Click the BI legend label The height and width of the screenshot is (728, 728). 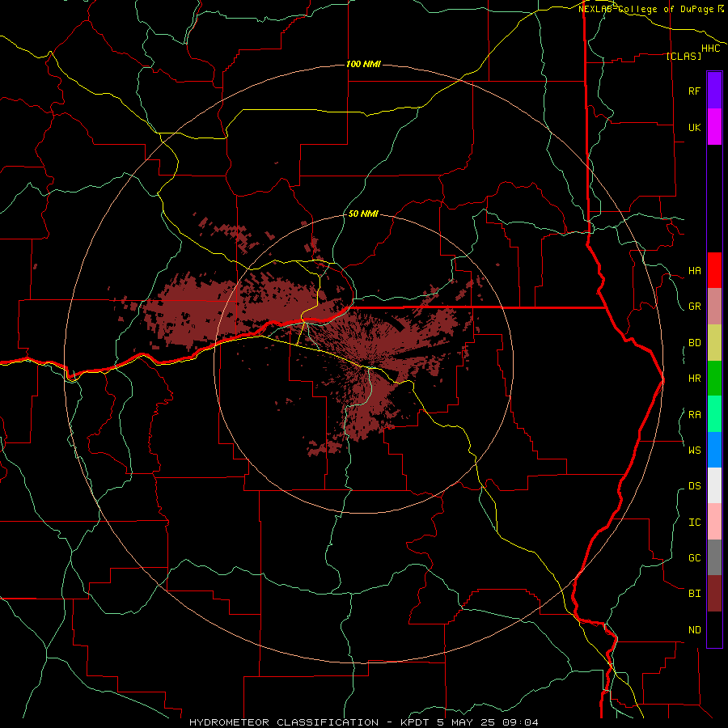click(694, 594)
